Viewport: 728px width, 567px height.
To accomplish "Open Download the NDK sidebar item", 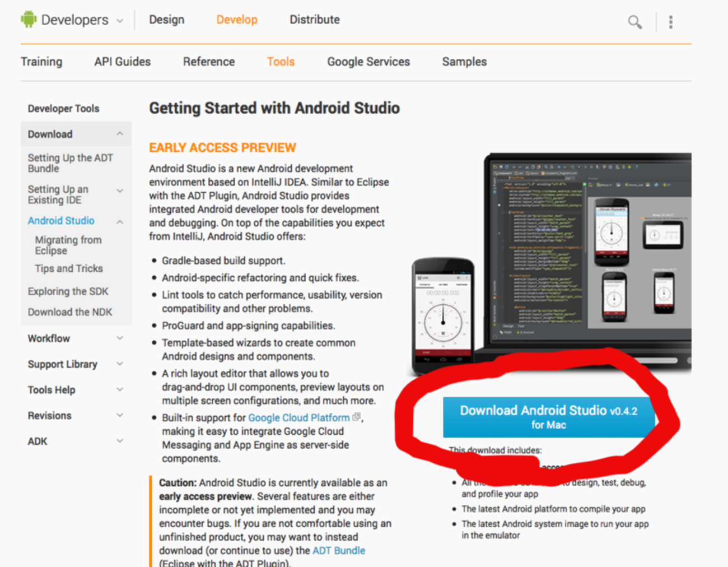I will point(70,312).
